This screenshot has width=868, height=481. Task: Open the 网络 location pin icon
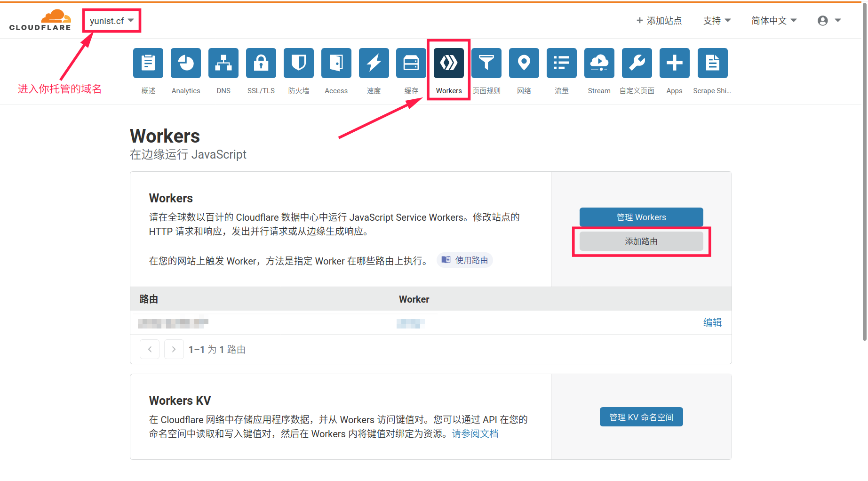pos(524,63)
